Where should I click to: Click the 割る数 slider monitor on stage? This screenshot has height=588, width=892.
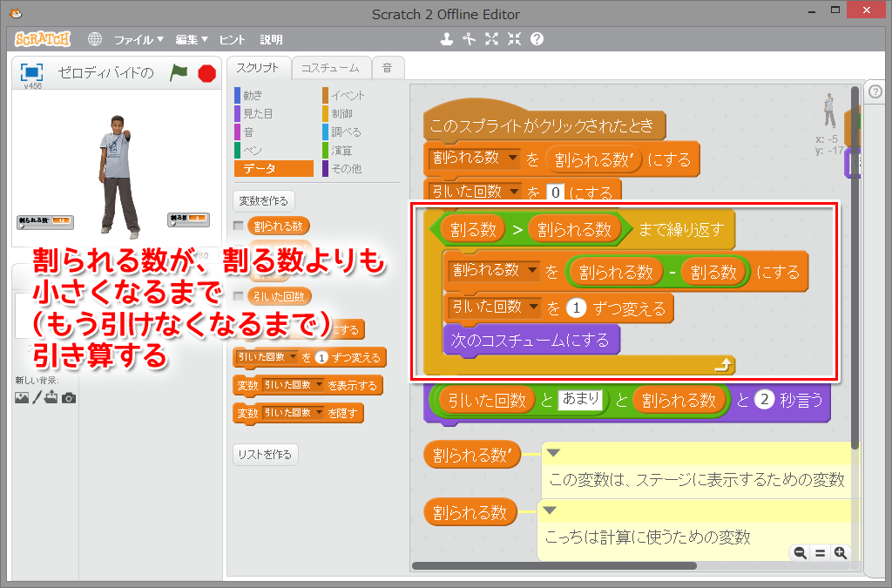click(x=188, y=219)
